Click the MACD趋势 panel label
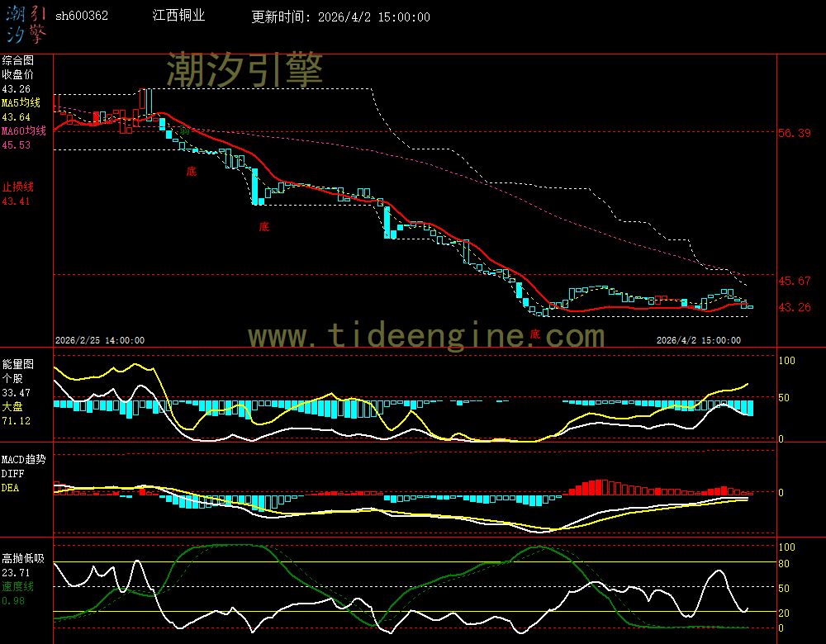826x644 pixels. pyautogui.click(x=23, y=458)
